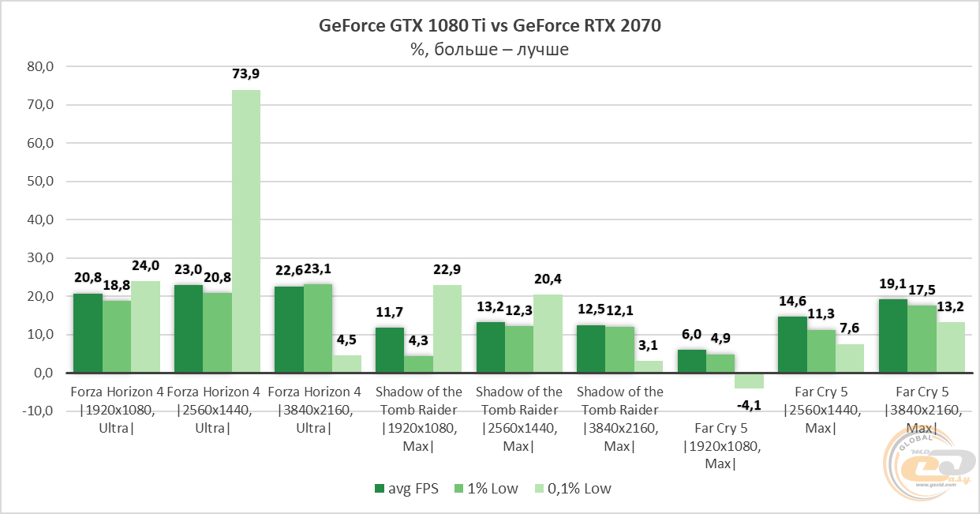Image resolution: width=980 pixels, height=514 pixels.
Task: Select Shadow of the Tomb Raider 1920x1080 0,1% Low bar
Action: 447,329
